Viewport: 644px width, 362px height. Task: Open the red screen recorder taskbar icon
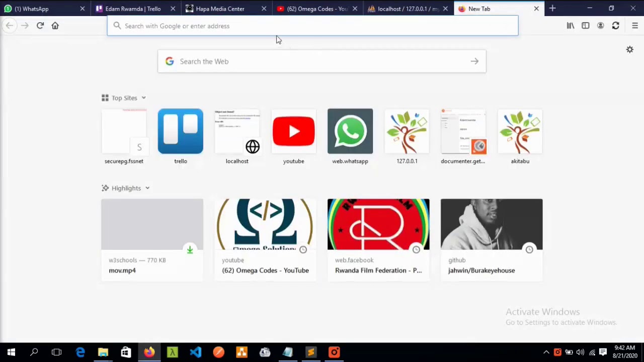click(x=334, y=352)
